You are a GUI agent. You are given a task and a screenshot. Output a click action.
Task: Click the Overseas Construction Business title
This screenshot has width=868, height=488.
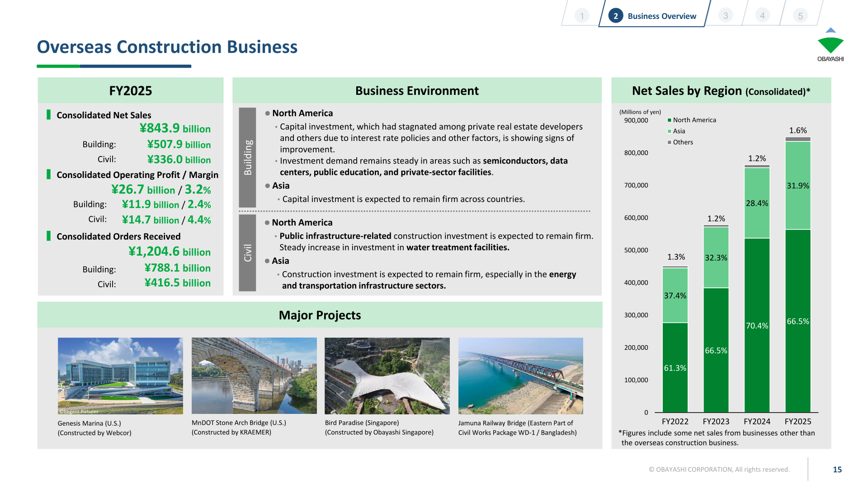pyautogui.click(x=167, y=47)
